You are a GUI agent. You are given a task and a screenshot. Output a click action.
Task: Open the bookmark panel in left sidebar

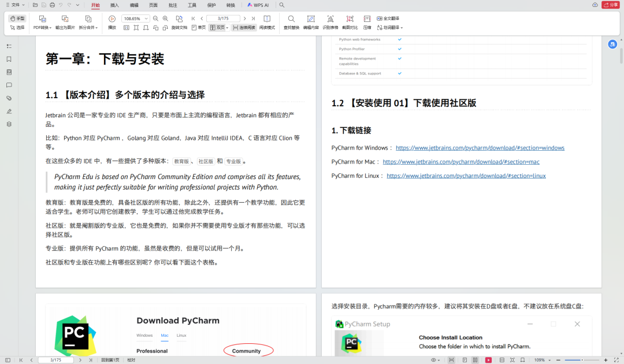click(9, 60)
